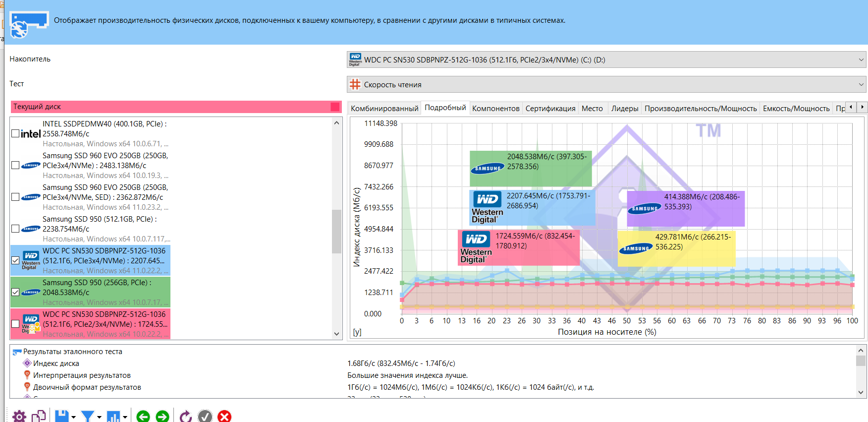Click the blue floppy disk save icon
This screenshot has height=422, width=868.
61,416
